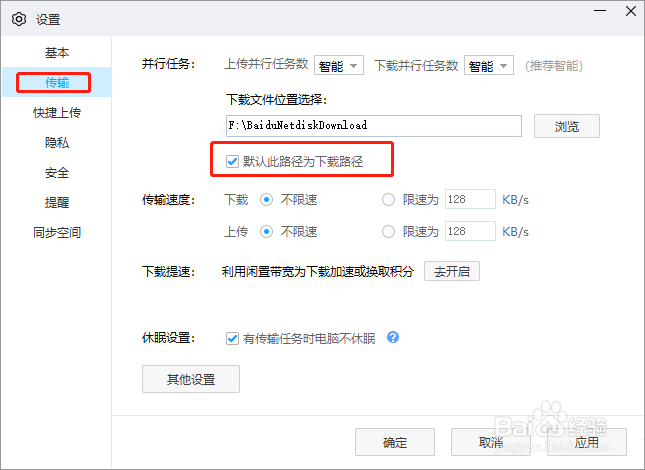This screenshot has height=470, width=645.
Task: Switch to the 隐私 tab
Action: click(x=57, y=142)
